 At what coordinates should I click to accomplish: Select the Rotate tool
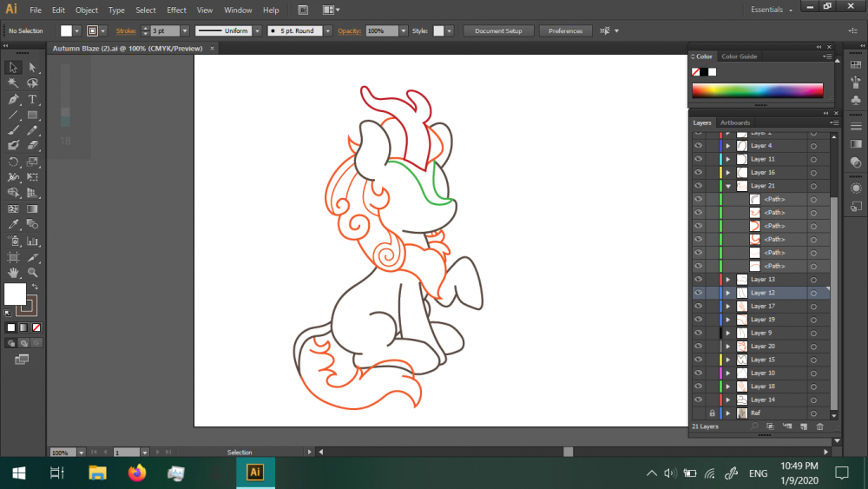tap(13, 162)
